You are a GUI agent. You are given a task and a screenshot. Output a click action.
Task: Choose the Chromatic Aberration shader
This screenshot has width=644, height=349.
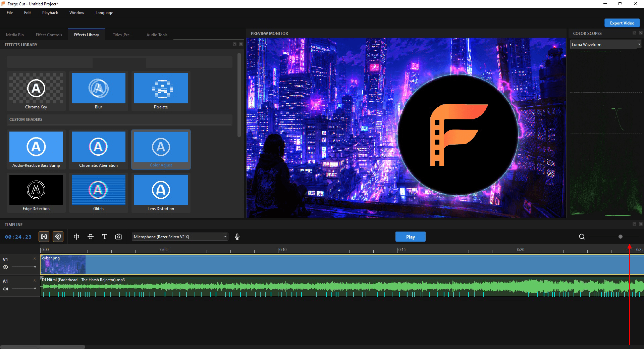[99, 150]
